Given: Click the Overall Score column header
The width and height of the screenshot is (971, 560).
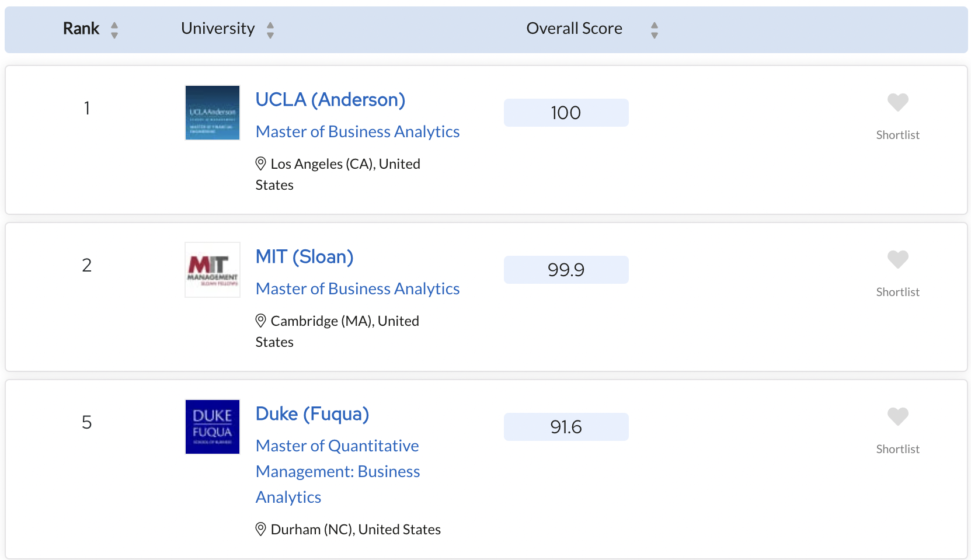Looking at the screenshot, I should click(575, 29).
